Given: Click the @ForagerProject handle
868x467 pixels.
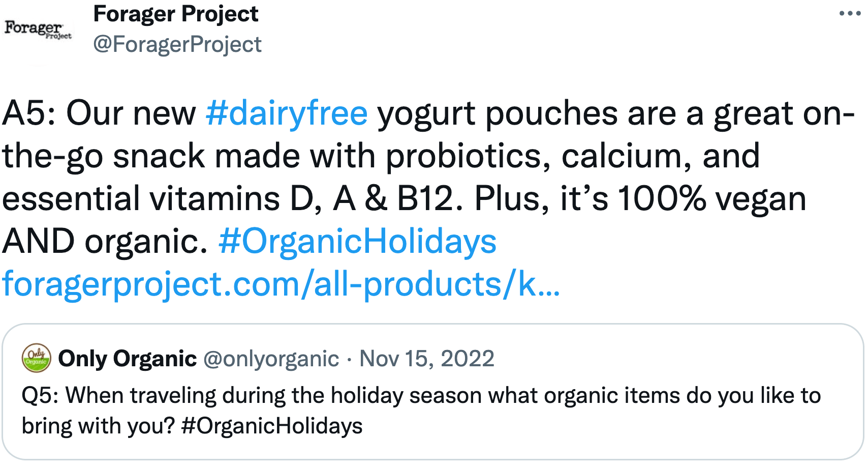Looking at the screenshot, I should [177, 44].
